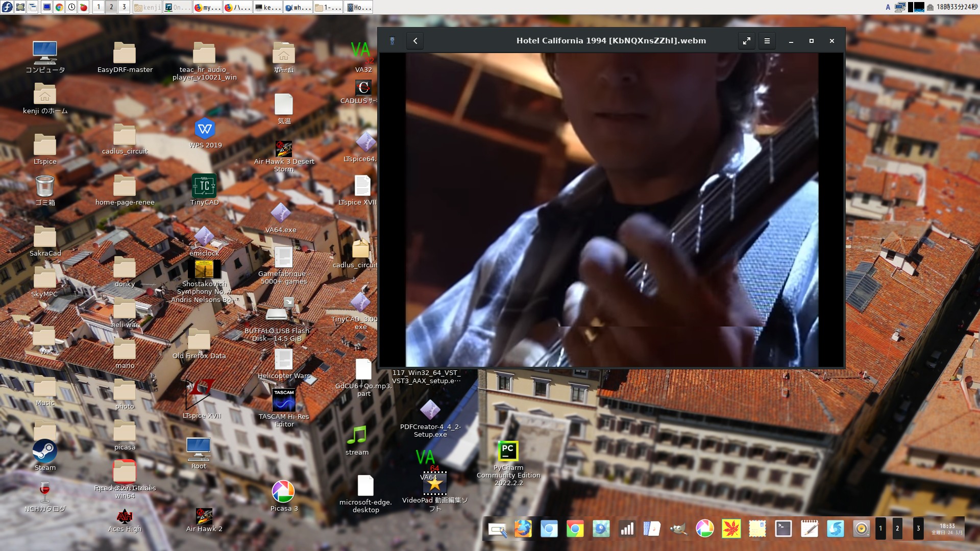Open TASCAM Hi-Res Editor icon
Image resolution: width=980 pixels, height=551 pixels.
[284, 400]
